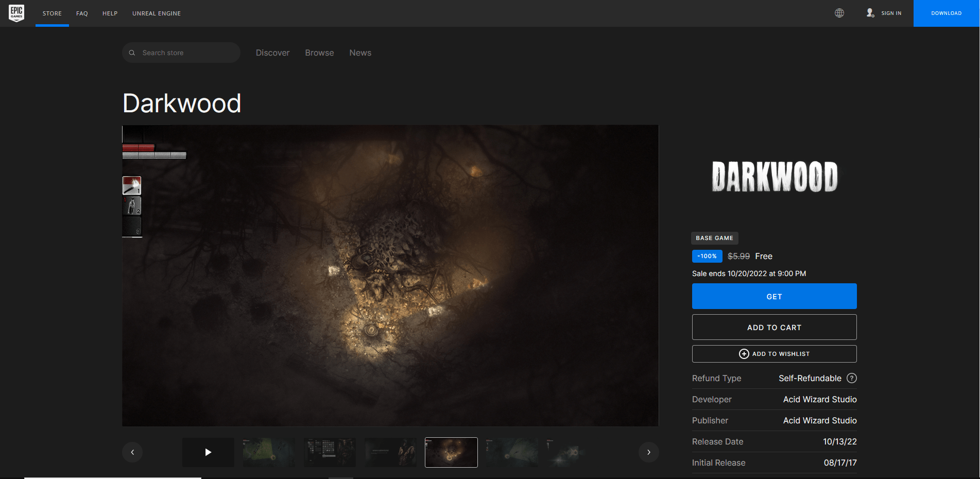Click the main Darkwood screenshot viewer

pyautogui.click(x=390, y=276)
